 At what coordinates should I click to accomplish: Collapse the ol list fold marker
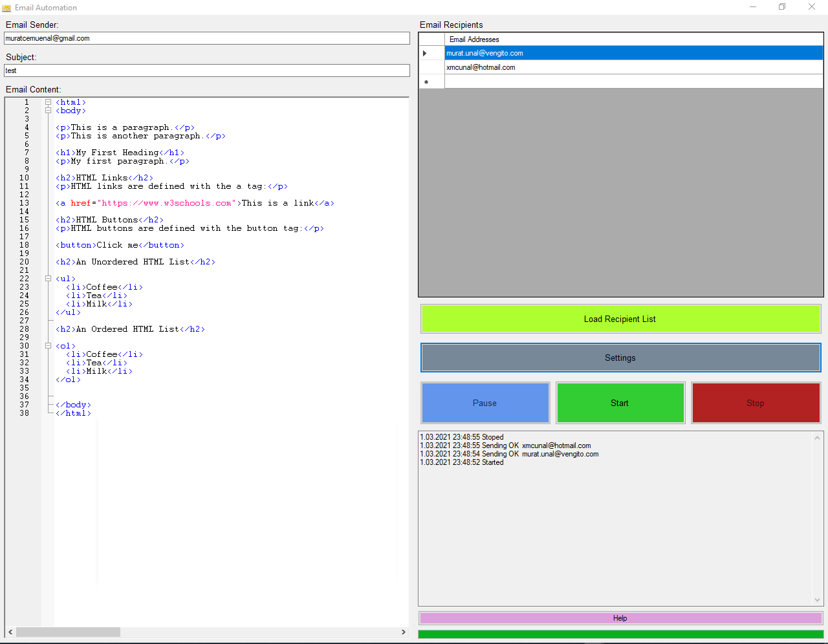pyautogui.click(x=48, y=346)
